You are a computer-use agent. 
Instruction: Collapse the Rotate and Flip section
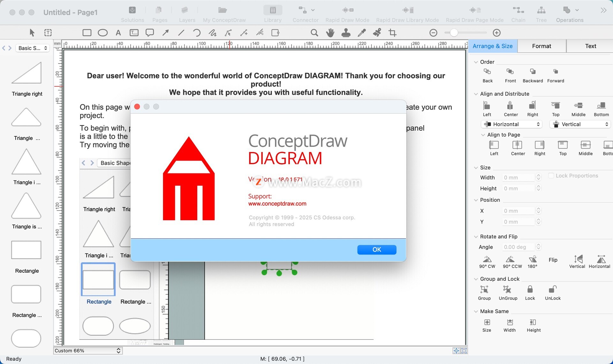click(x=476, y=237)
